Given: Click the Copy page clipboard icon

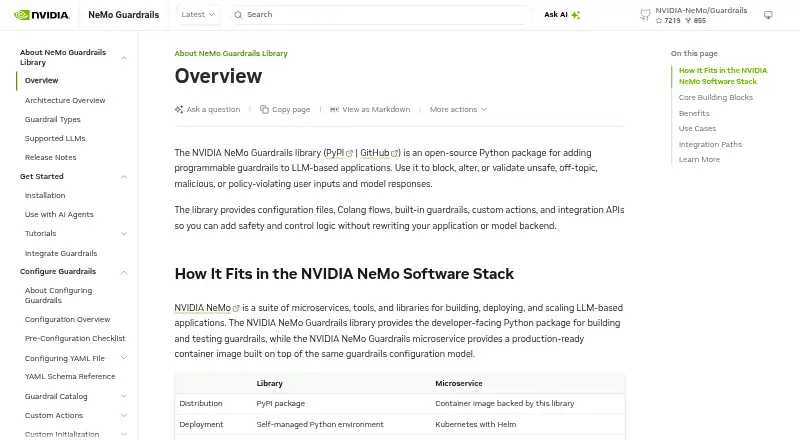Looking at the screenshot, I should click(264, 109).
